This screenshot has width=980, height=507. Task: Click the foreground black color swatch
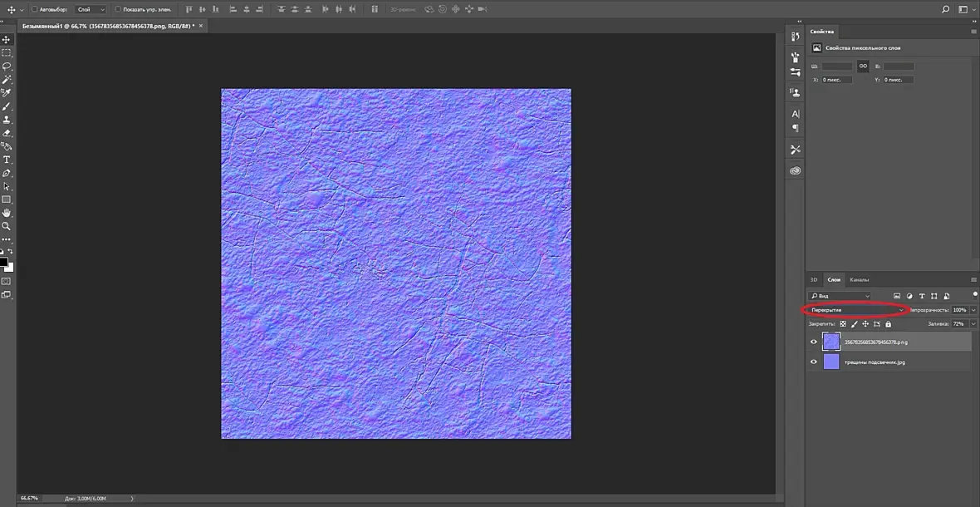click(3, 262)
